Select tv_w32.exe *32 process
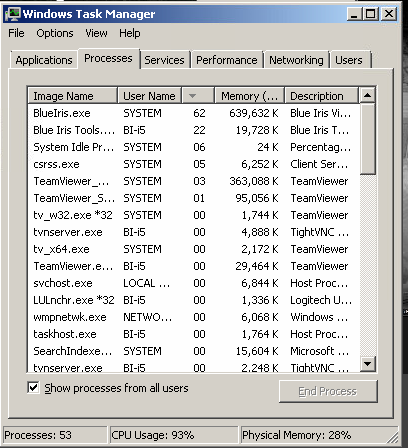Viewport: 408px width, 448px height. point(194,215)
